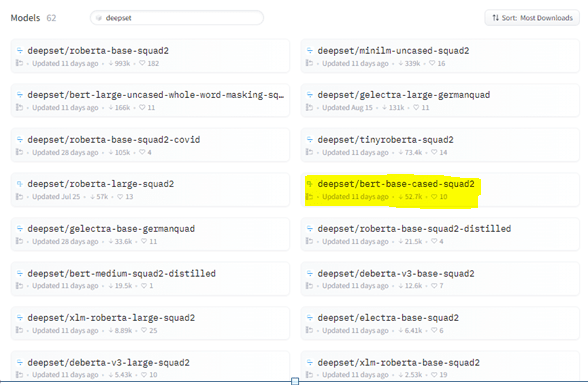
Task: Open deepset/gelectra-large-germanquad model
Action: coord(440,100)
